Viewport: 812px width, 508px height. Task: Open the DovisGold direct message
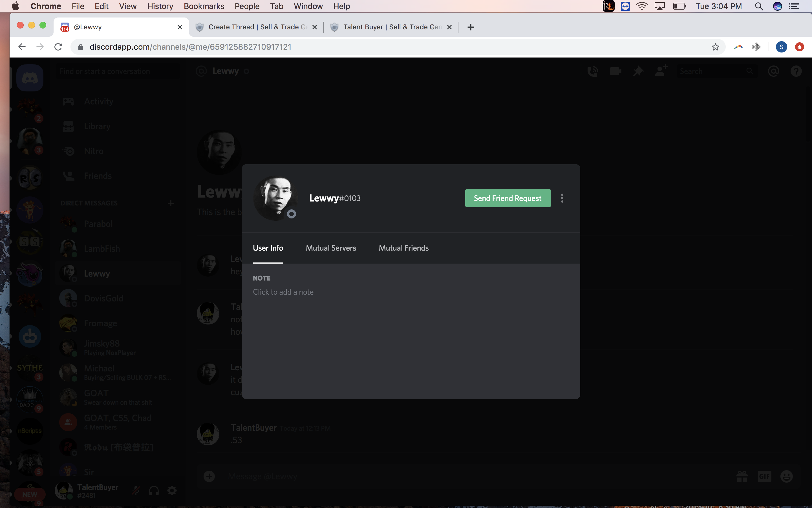[118, 298]
